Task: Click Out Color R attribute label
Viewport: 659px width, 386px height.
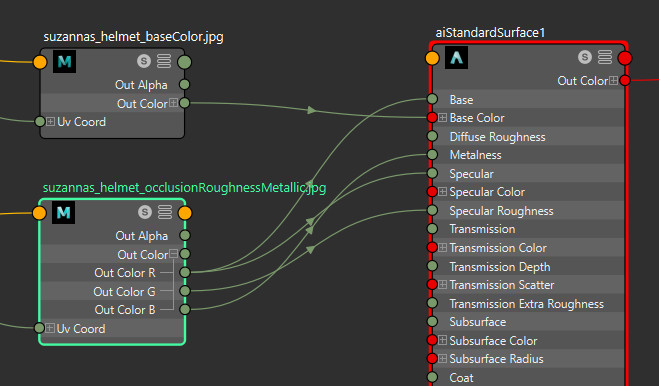Action: point(125,273)
